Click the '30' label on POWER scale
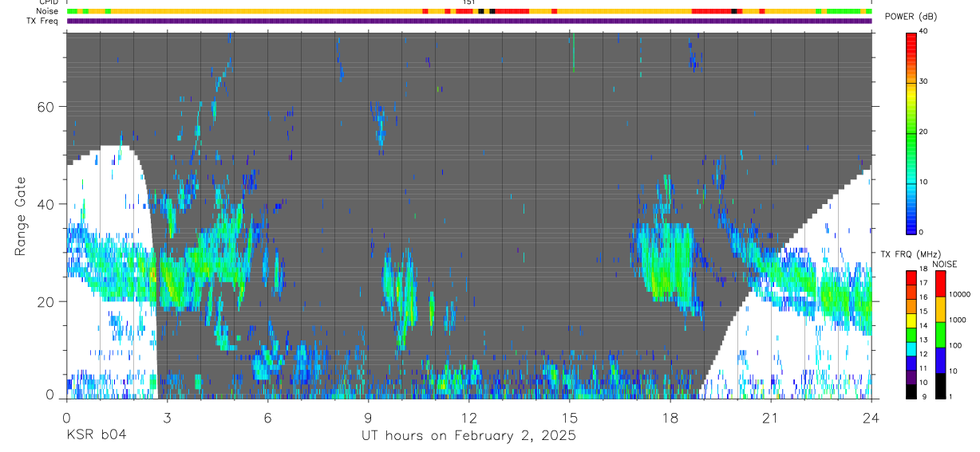The width and height of the screenshot is (980, 452). (925, 81)
